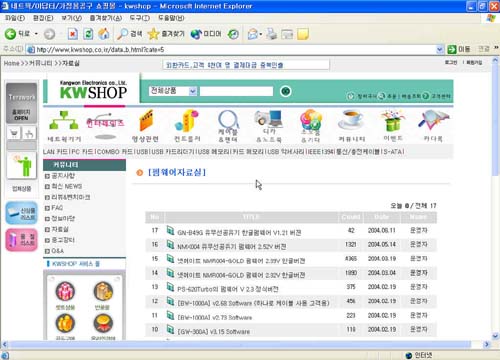Click the Stop toolbar icon

pos(73,34)
